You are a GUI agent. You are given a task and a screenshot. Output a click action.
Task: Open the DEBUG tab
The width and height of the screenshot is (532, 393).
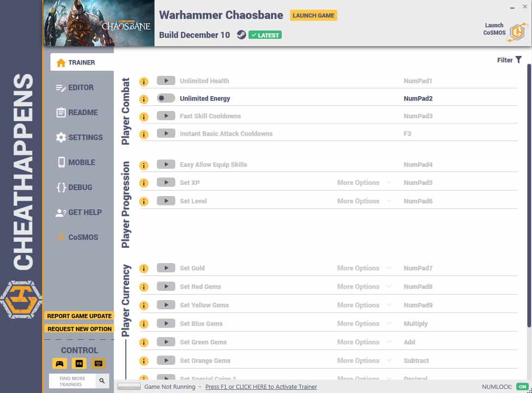[x=74, y=187]
